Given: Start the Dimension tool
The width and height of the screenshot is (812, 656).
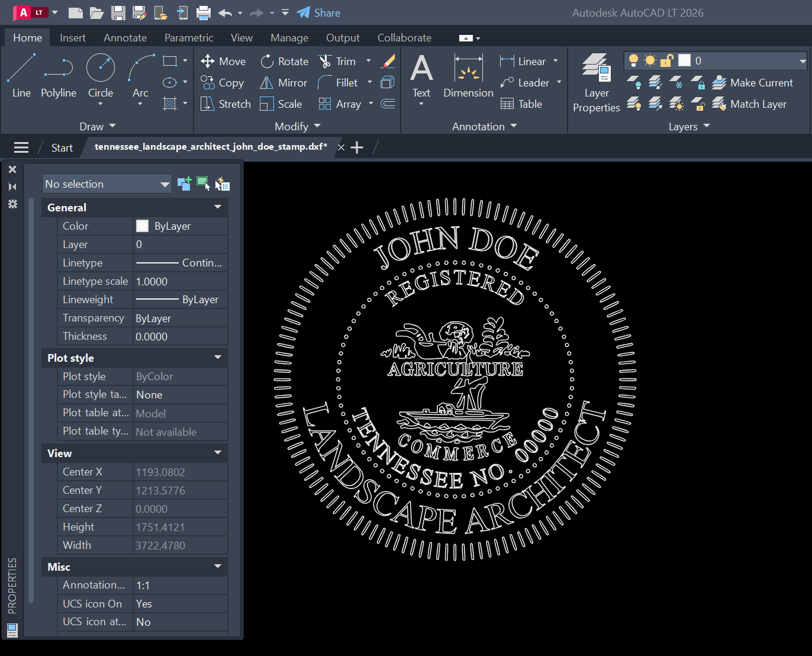Looking at the screenshot, I should [x=468, y=76].
